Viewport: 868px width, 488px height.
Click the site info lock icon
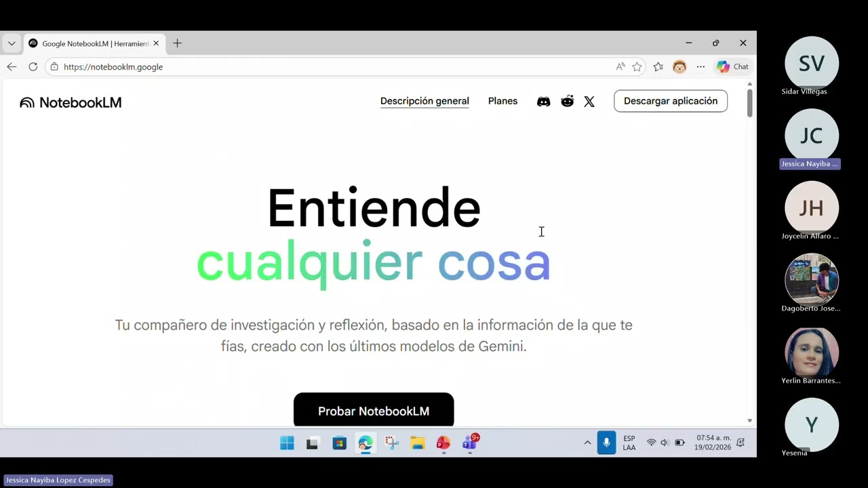click(54, 66)
